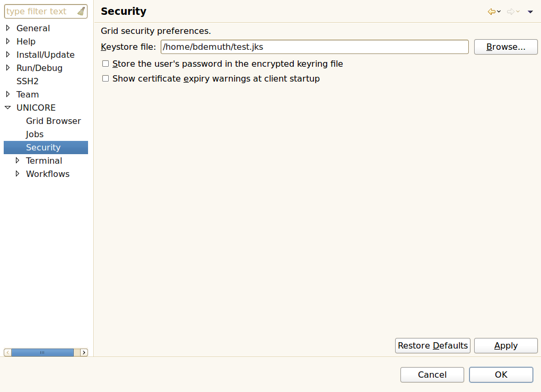Toggle certificate expiry warnings at startup
541x392 pixels.
(x=106, y=78)
